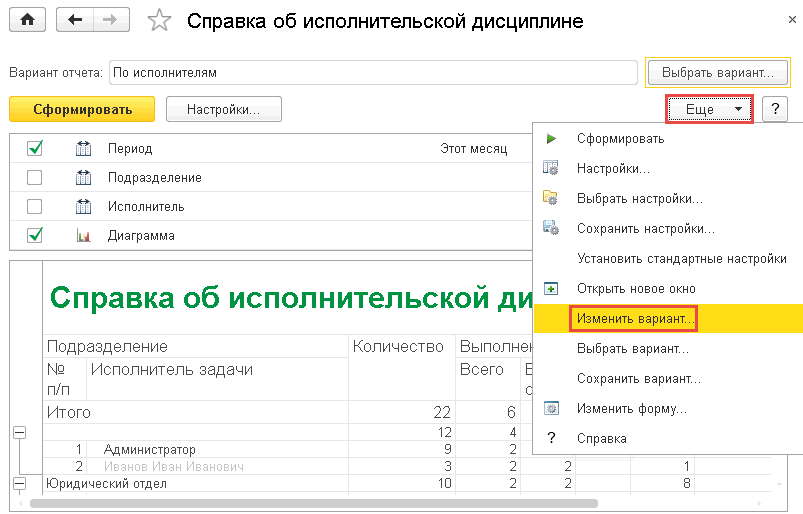Open the Еще dropdown button
Screen dimensions: 803x514
[x=709, y=109]
